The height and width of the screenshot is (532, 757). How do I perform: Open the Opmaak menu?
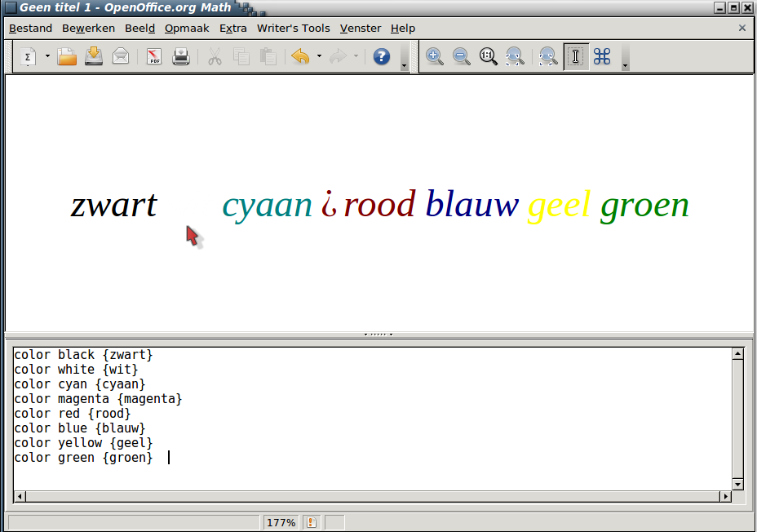[x=187, y=28]
